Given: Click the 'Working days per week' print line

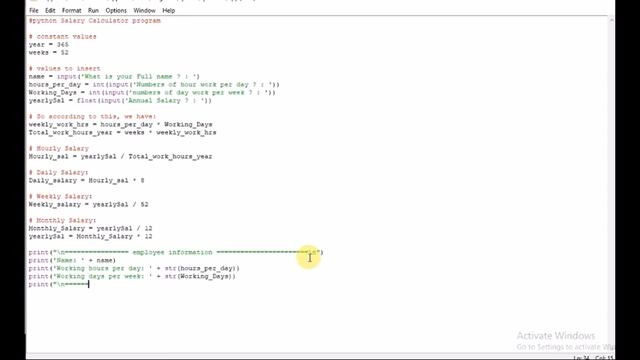Looking at the screenshot, I should (x=132, y=276).
